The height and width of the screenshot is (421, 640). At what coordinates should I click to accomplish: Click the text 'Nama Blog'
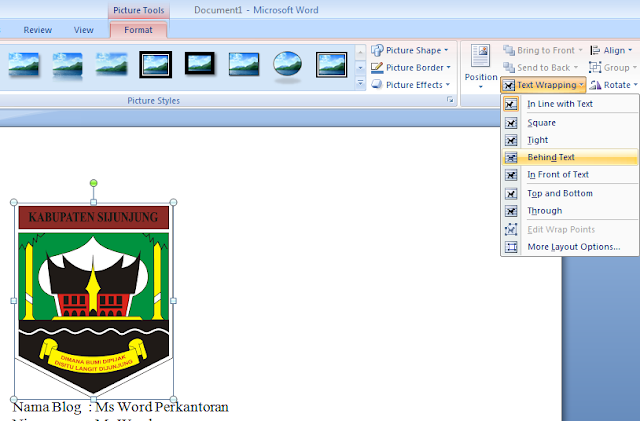point(47,407)
